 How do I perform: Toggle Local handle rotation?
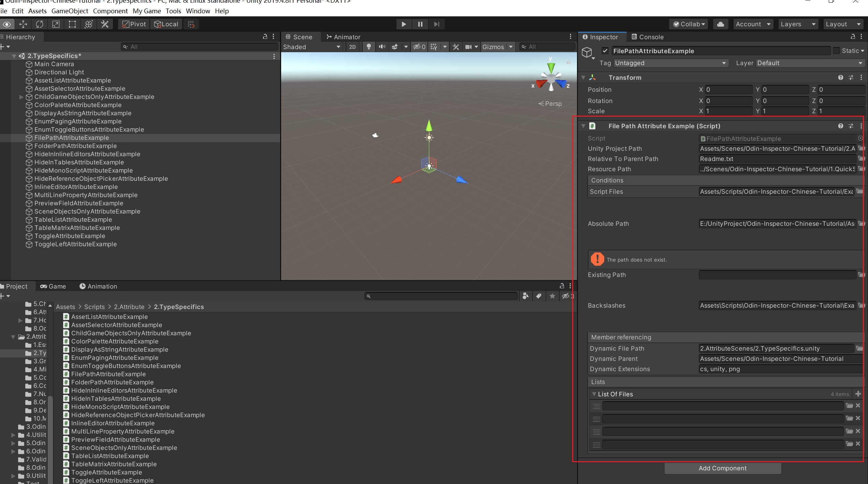[166, 24]
